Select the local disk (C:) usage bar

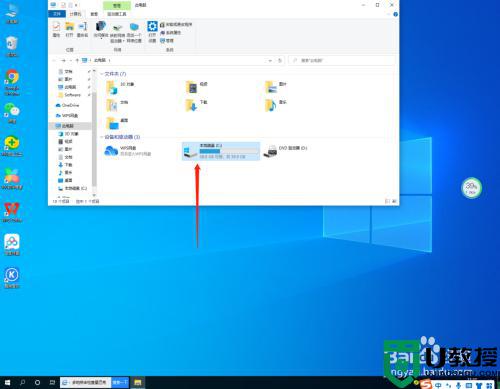click(229, 151)
